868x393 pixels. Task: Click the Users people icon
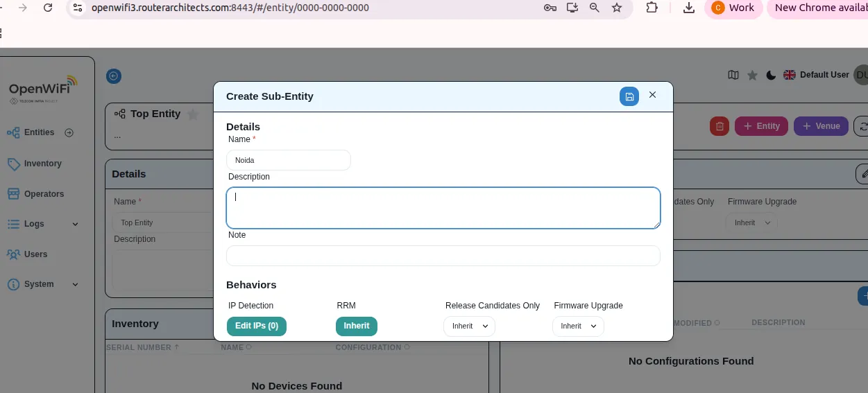[x=13, y=254]
